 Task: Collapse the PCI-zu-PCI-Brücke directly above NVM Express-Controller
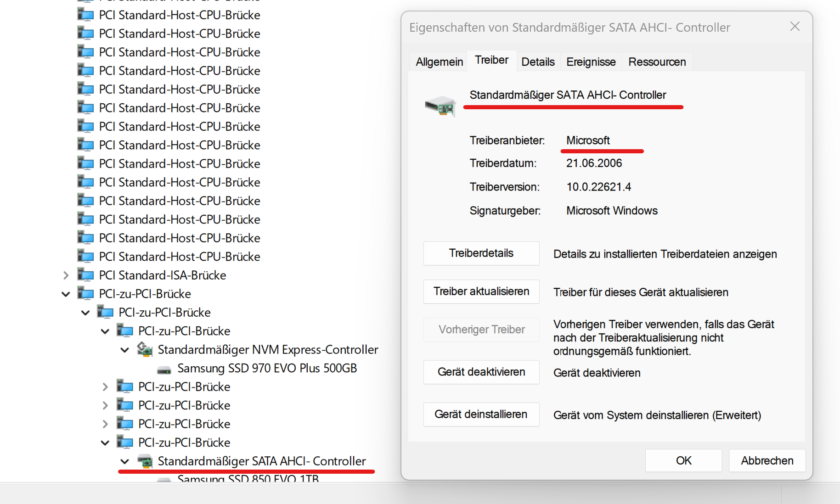click(105, 331)
